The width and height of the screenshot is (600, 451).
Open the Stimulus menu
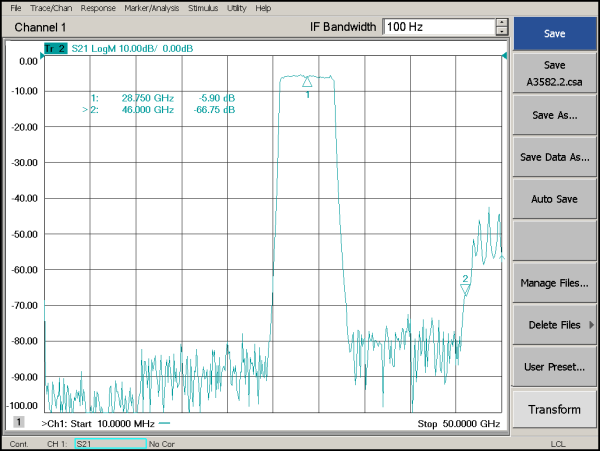203,8
